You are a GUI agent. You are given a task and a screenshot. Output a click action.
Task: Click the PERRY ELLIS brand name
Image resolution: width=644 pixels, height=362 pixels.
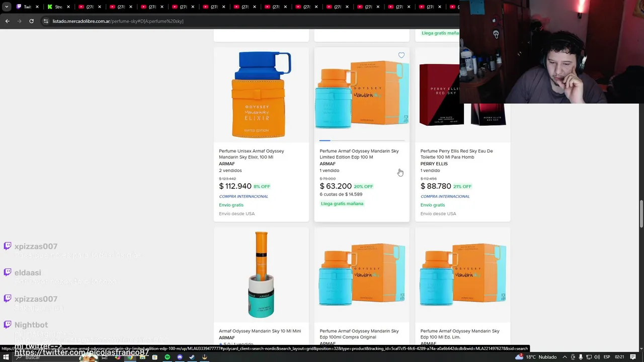tap(434, 164)
